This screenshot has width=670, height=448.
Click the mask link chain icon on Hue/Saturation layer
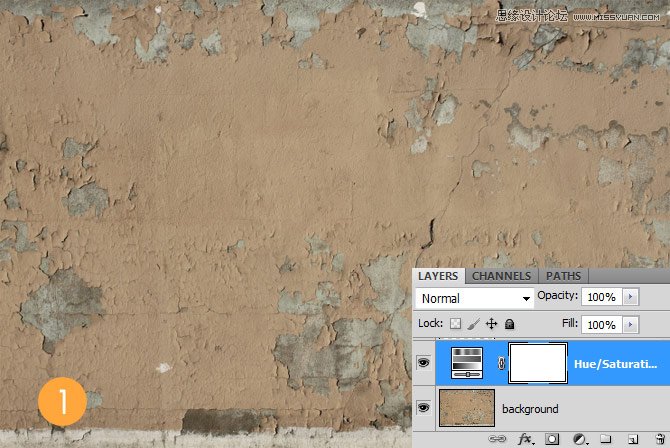pos(500,363)
